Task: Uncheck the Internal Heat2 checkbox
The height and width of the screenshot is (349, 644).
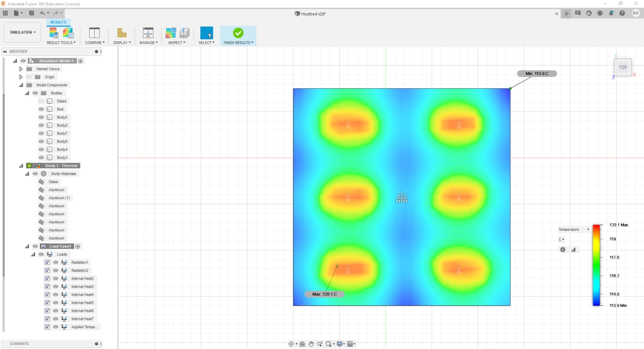Action: pyautogui.click(x=47, y=278)
